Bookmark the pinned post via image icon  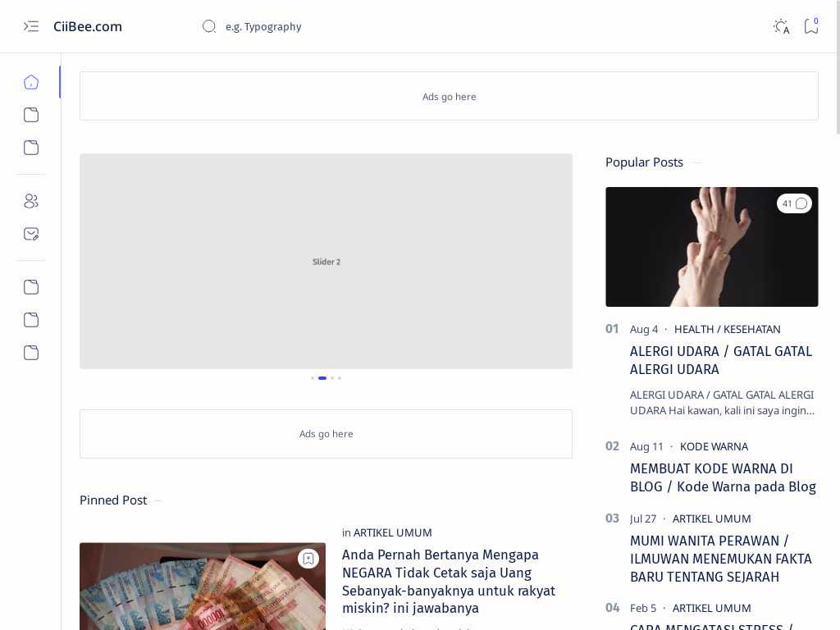tap(308, 559)
